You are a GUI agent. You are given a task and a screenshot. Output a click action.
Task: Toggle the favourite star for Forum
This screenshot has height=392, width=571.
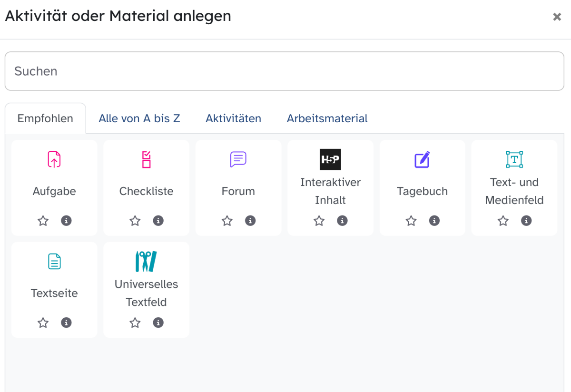pos(227,221)
